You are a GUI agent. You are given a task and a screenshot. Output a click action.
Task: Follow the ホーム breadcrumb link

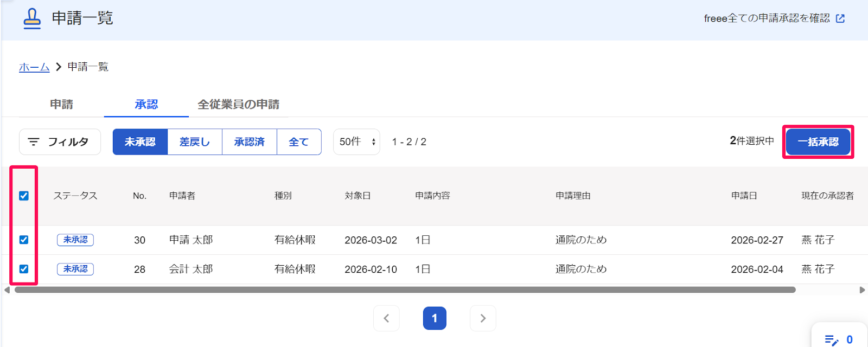[34, 67]
